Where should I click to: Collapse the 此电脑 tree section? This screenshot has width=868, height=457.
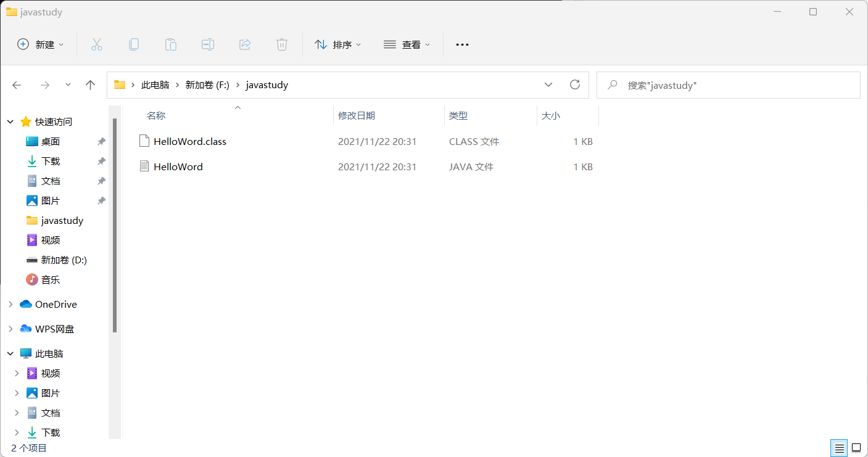10,353
